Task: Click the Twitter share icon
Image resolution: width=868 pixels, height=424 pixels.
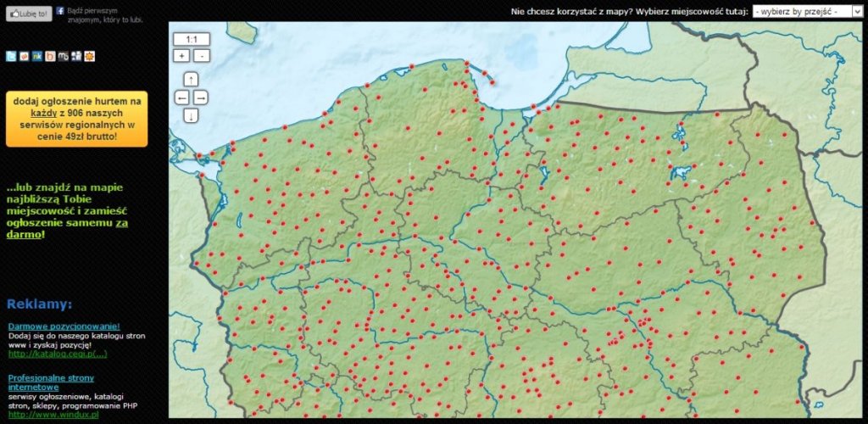Action: (x=11, y=57)
